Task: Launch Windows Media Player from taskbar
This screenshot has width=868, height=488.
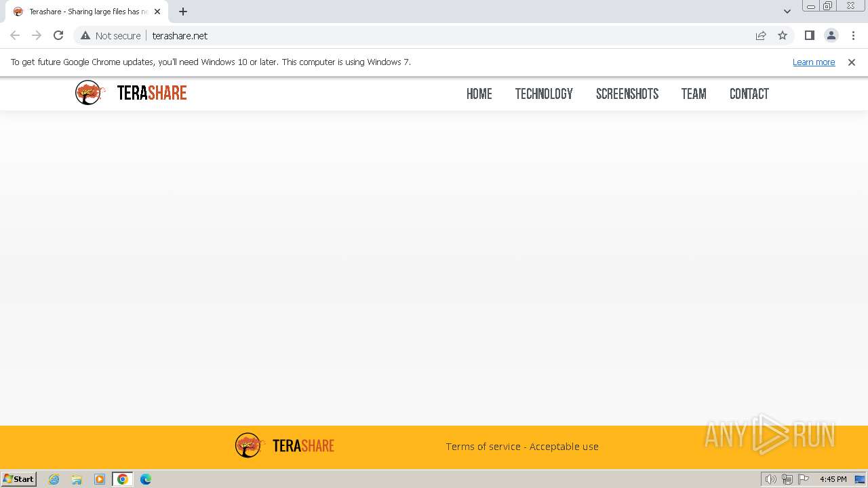Action: coord(100,479)
